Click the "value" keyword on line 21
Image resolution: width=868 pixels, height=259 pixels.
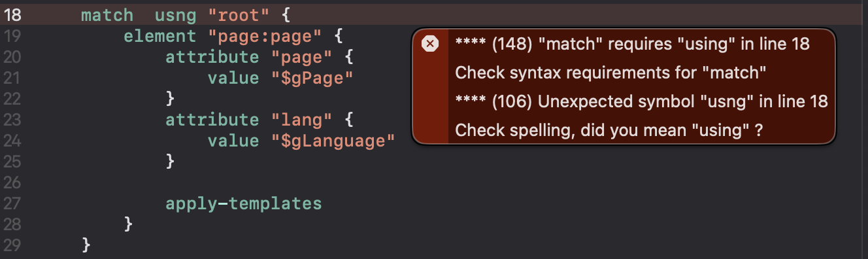coord(233,78)
